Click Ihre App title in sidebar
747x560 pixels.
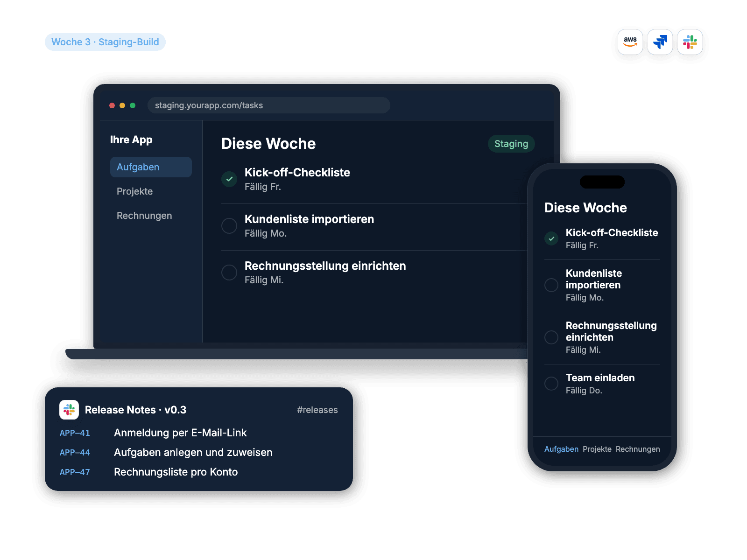(131, 140)
